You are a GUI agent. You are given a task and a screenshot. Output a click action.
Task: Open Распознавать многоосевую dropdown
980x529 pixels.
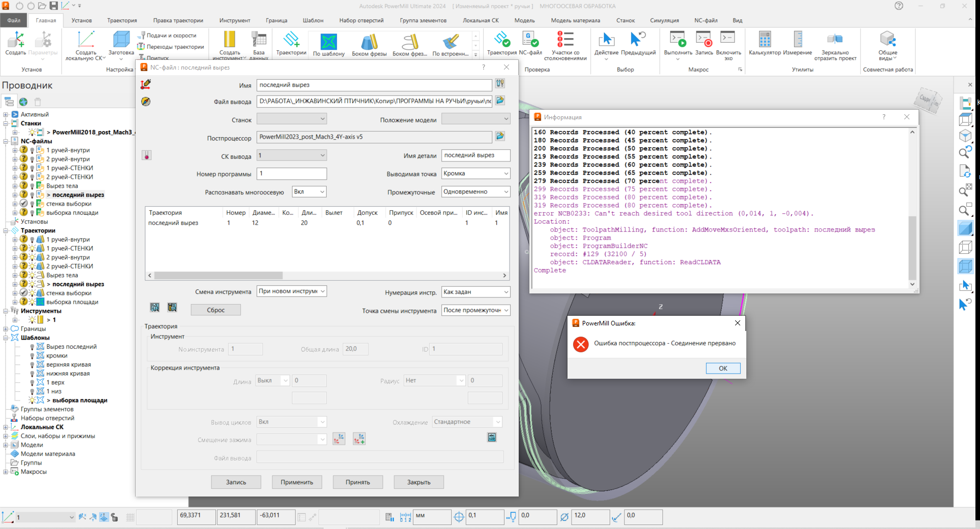tap(309, 192)
